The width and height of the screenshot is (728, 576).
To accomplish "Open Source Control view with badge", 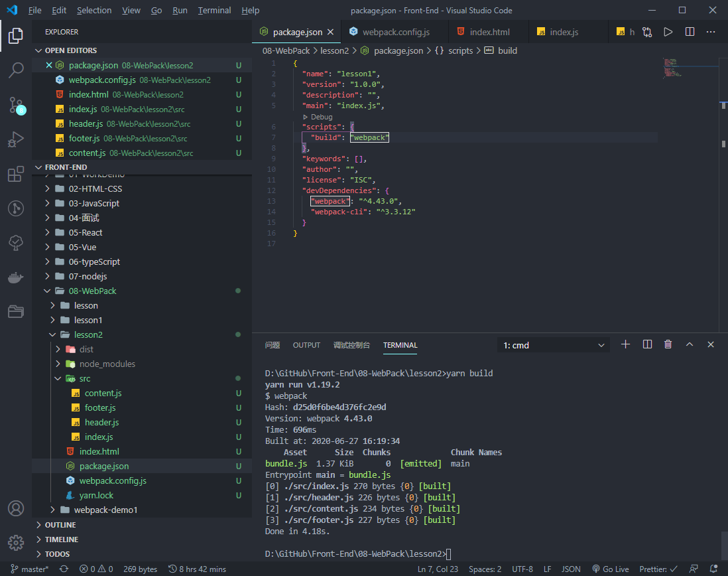I will 16,105.
